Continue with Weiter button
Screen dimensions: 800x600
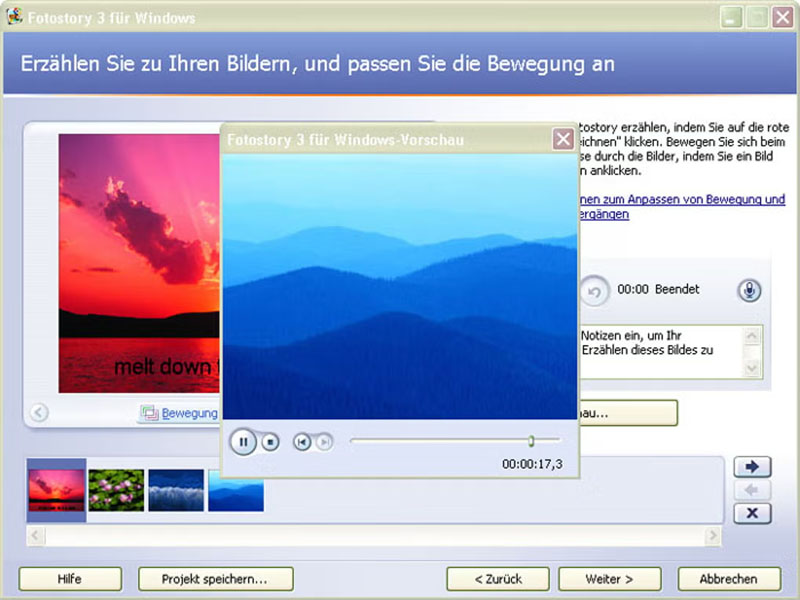(610, 579)
